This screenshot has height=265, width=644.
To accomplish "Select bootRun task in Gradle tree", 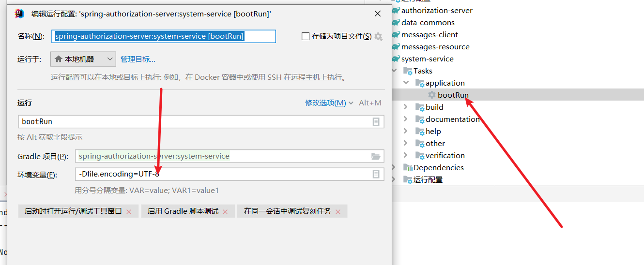I will click(453, 95).
